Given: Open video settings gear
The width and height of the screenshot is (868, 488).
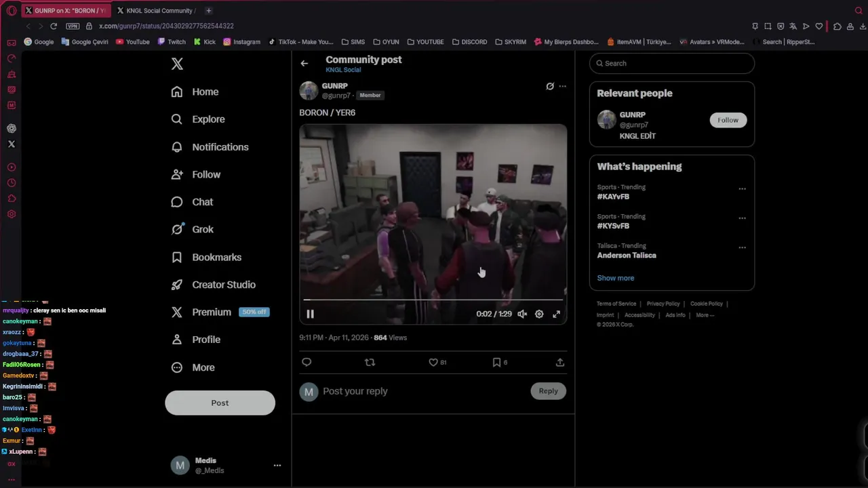Looking at the screenshot, I should click(x=539, y=314).
